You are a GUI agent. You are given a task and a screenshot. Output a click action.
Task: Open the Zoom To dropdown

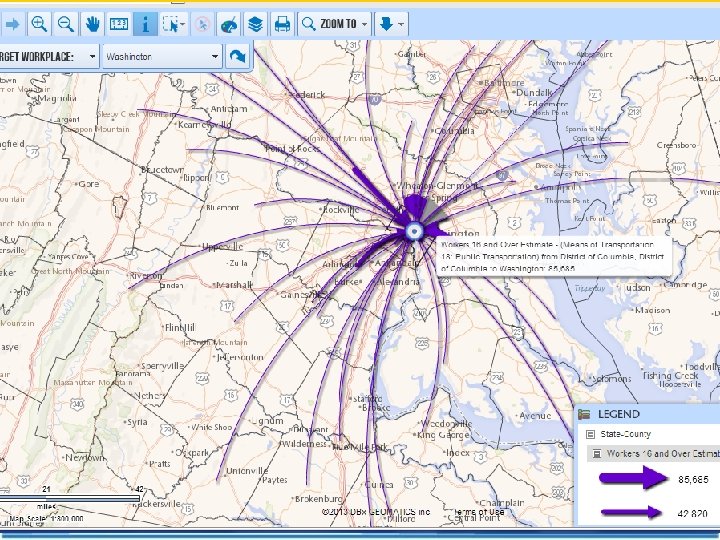pos(335,24)
